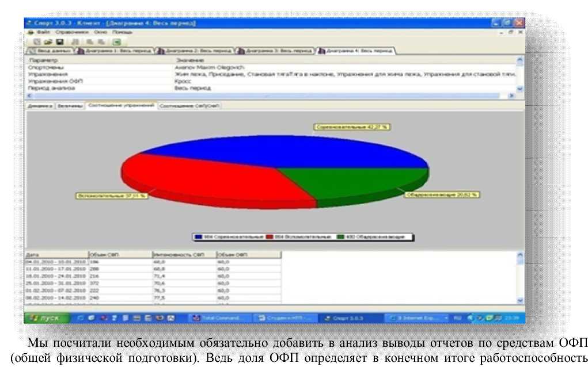Open the Динамика sub-tab
Viewport: 588px width, 367px height.
40,106
